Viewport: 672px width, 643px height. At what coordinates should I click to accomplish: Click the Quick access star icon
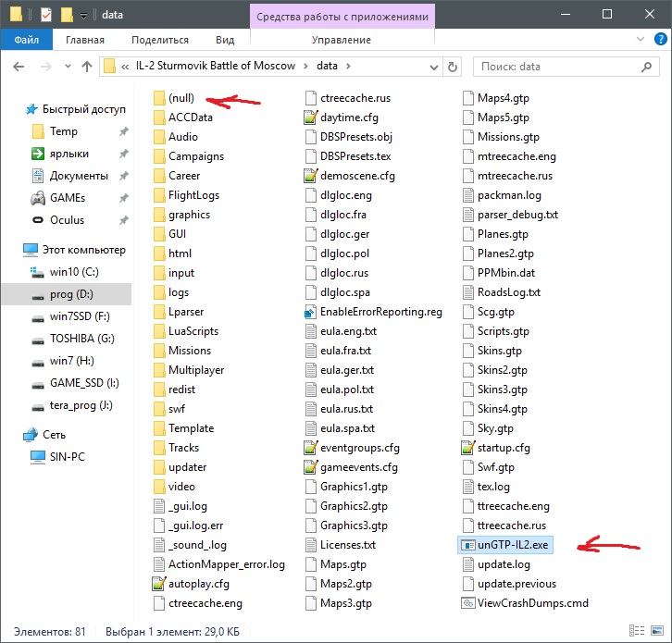pos(31,109)
